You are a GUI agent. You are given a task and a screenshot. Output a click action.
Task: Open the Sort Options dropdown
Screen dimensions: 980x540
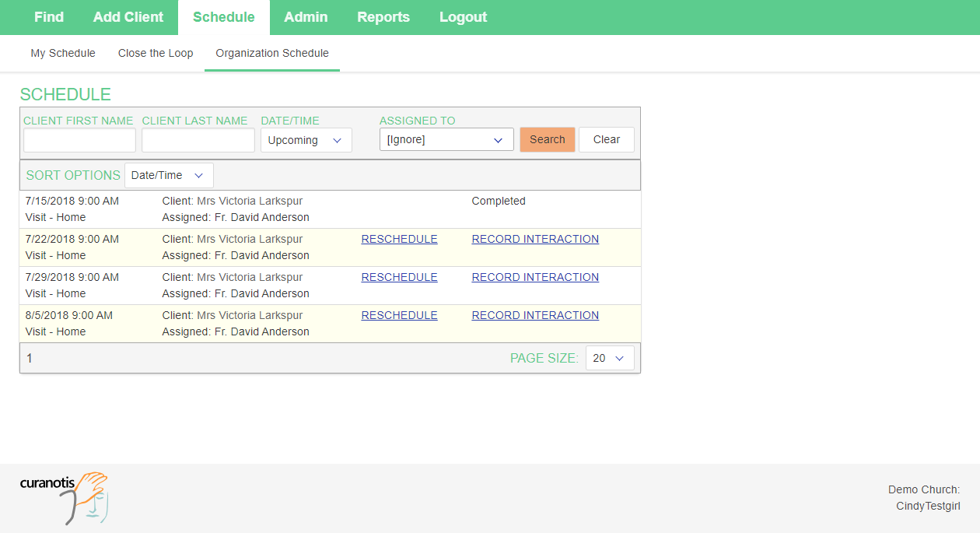point(169,175)
